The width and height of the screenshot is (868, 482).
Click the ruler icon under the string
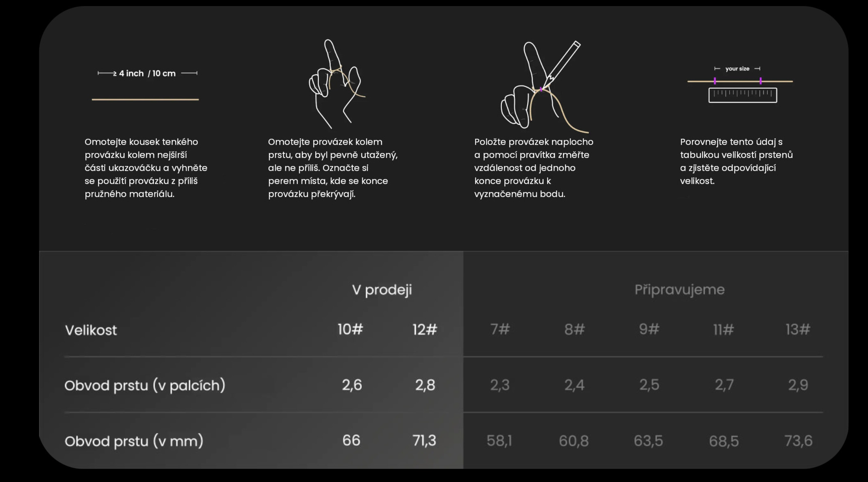point(743,95)
